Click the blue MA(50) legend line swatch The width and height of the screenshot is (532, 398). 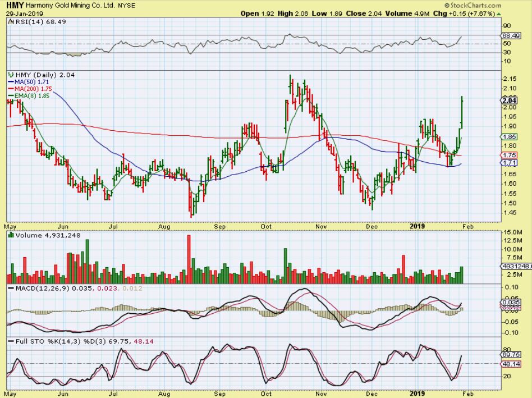(x=11, y=82)
